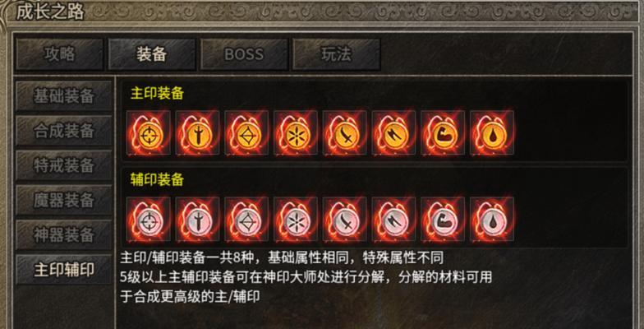Select the gold flexed arm main seal

pos(443,132)
